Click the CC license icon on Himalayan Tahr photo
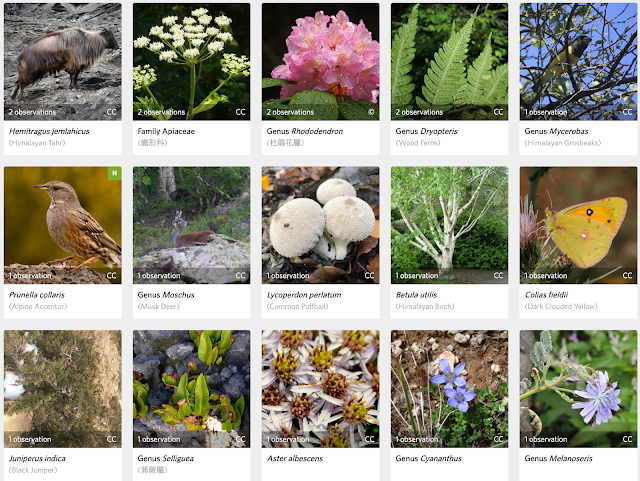 [111, 112]
